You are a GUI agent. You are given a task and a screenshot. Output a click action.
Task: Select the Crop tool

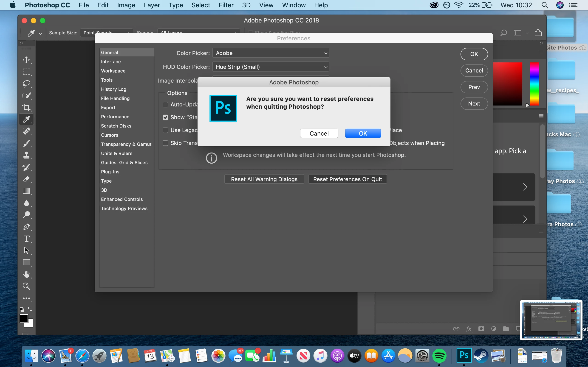(26, 107)
